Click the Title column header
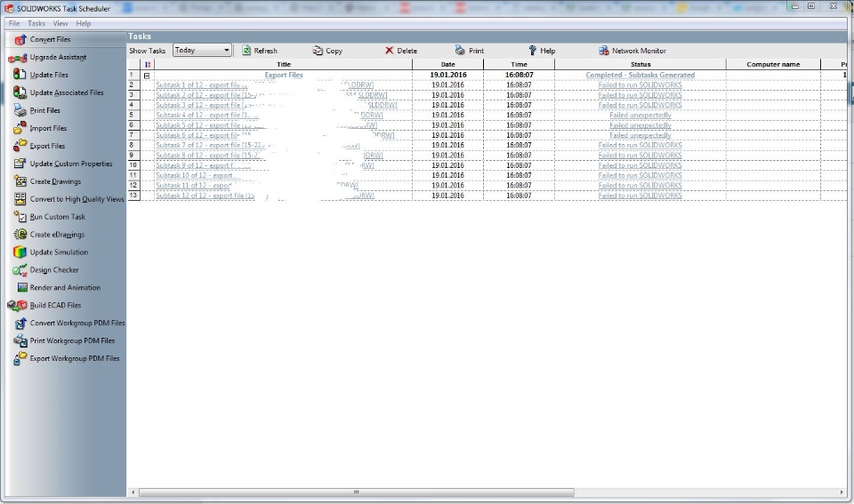 [283, 64]
